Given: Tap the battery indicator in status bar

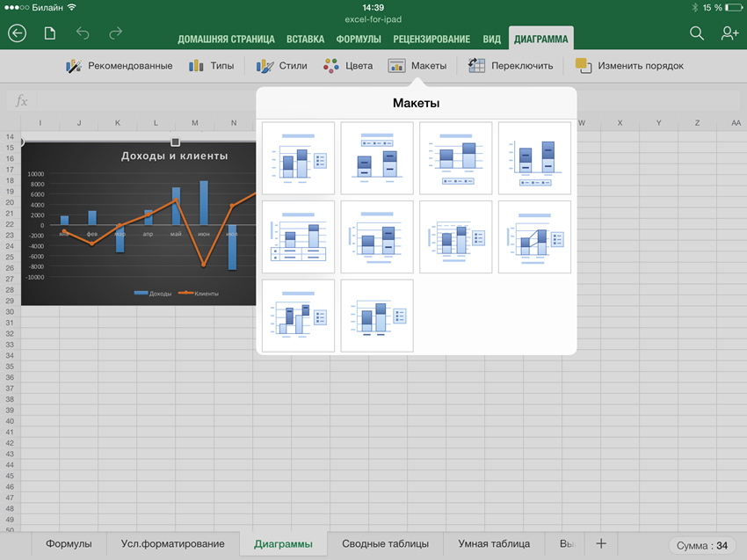Looking at the screenshot, I should [734, 8].
